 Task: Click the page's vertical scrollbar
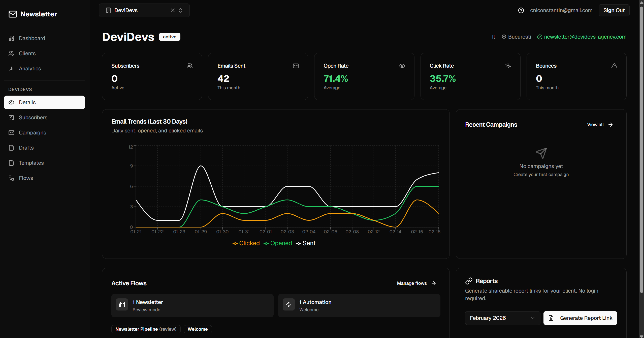click(x=641, y=151)
